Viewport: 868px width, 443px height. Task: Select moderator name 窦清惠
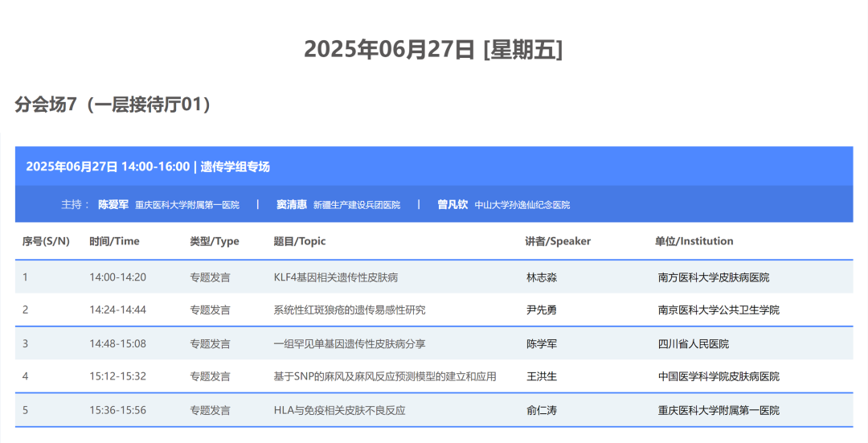click(x=291, y=205)
